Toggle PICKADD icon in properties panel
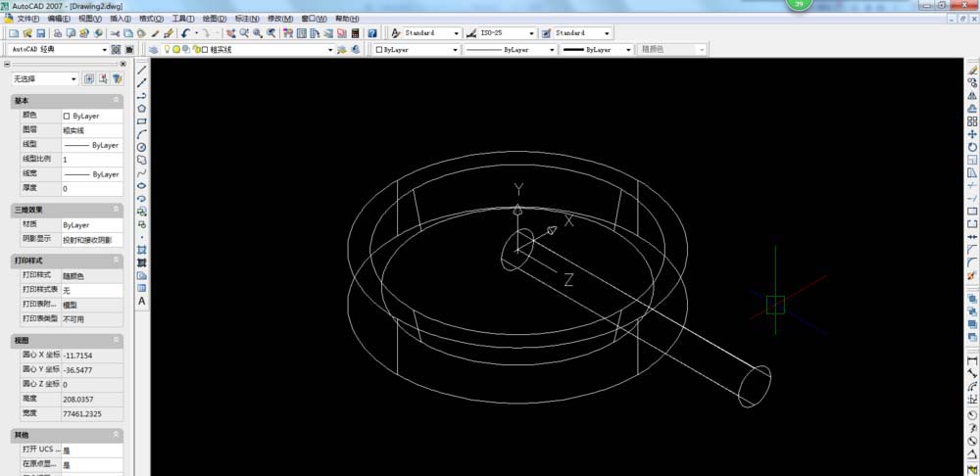 click(x=89, y=78)
